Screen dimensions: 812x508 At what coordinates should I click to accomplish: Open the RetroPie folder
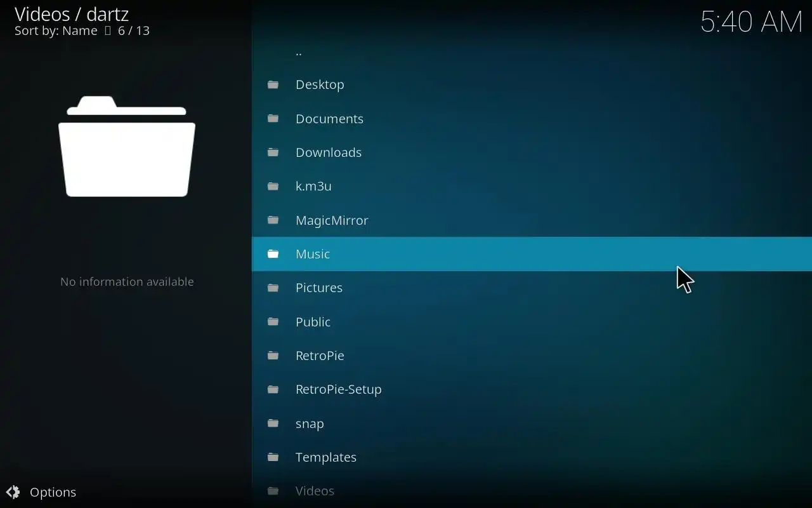coord(532,356)
